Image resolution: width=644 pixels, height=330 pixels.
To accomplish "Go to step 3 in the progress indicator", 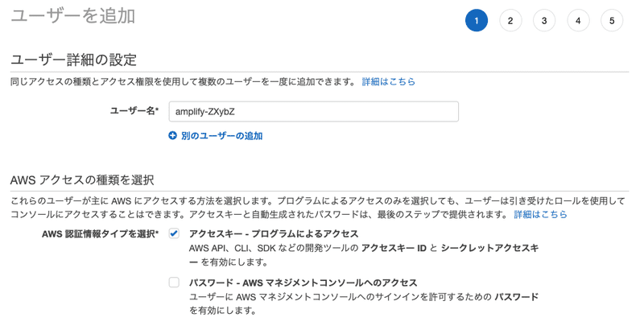I will click(544, 20).
